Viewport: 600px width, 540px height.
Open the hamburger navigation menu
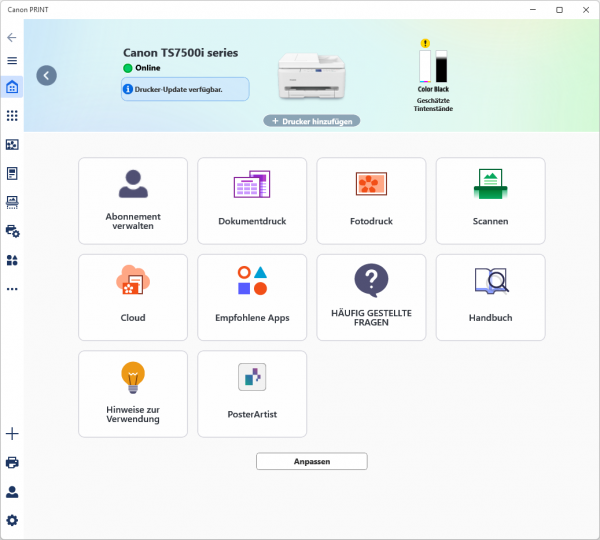tap(12, 60)
